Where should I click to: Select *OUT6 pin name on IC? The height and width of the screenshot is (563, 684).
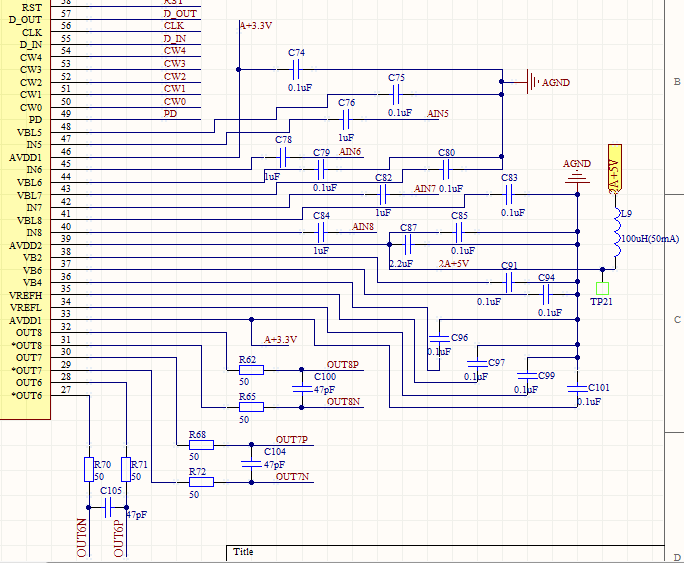coord(27,396)
